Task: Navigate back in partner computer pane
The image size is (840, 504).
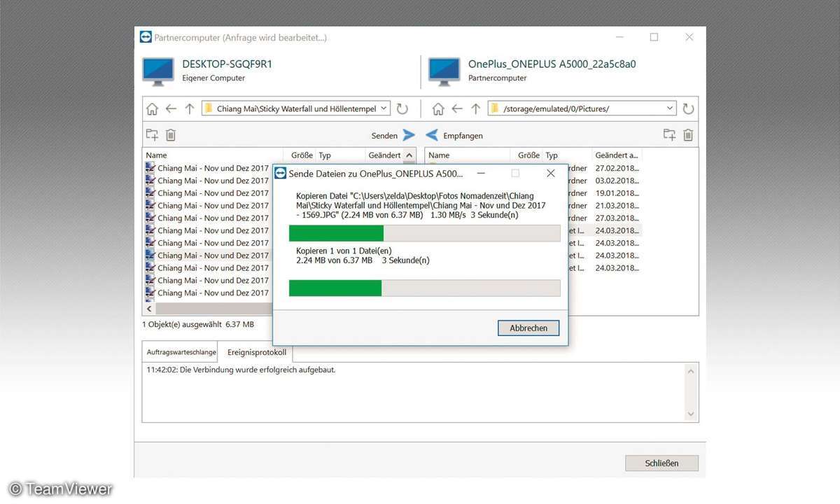Action: (457, 108)
